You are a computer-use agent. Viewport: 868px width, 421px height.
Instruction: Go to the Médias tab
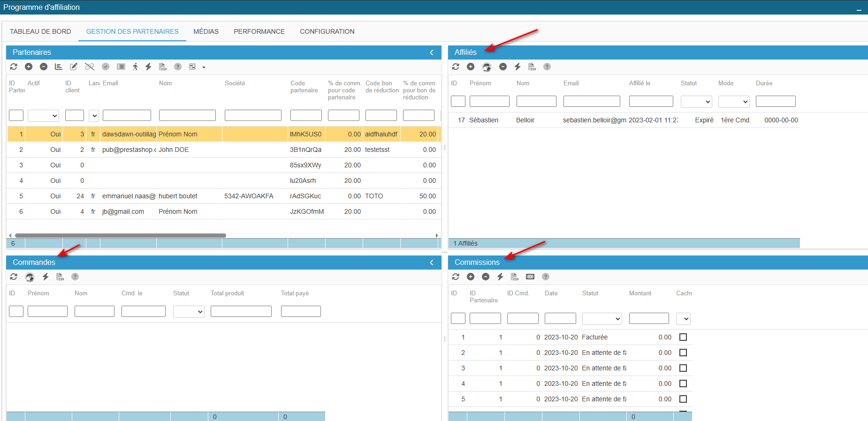[206, 31]
